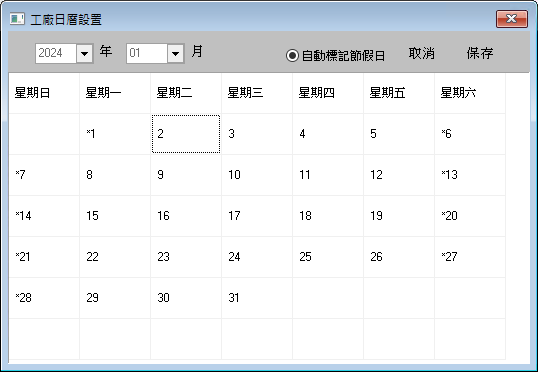This screenshot has height=372, width=538.
Task: Select date 23 in the calendar
Action: tap(186, 257)
